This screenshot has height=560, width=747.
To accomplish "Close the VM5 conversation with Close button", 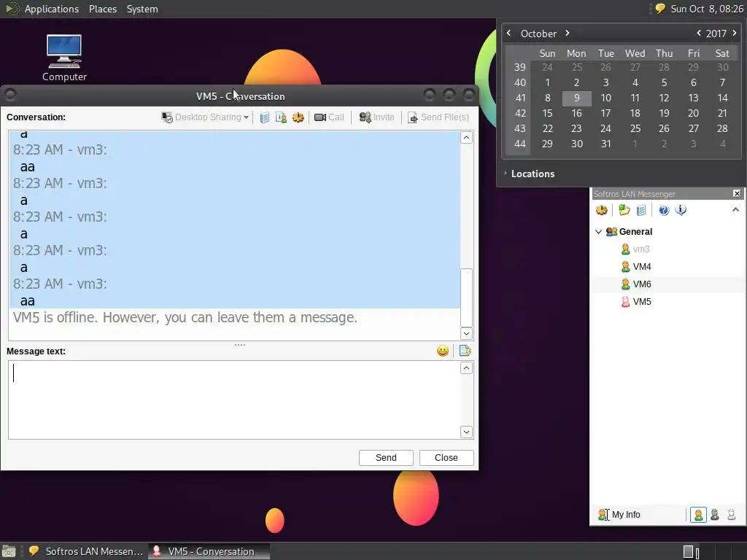I will 446,458.
